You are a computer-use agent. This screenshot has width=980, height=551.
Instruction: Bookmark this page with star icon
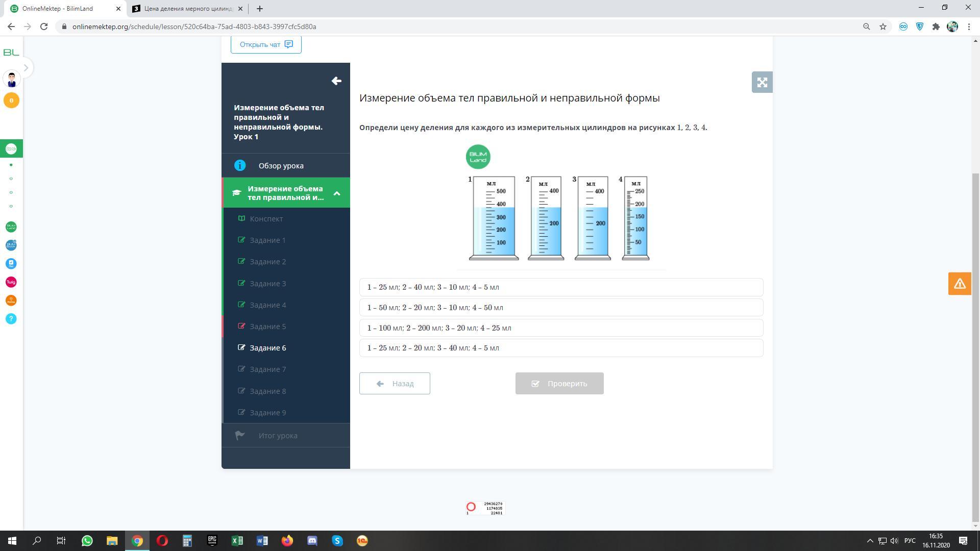pyautogui.click(x=883, y=27)
